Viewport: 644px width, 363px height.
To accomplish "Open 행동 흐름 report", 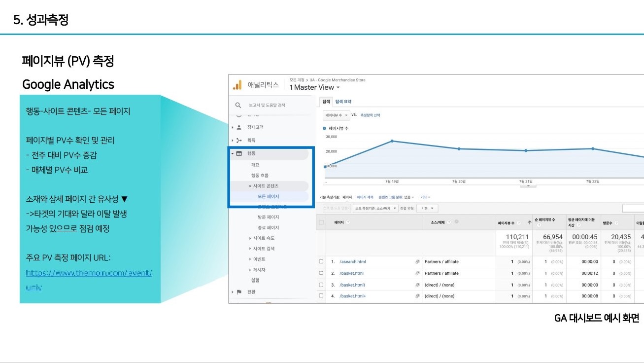I will click(x=260, y=176).
